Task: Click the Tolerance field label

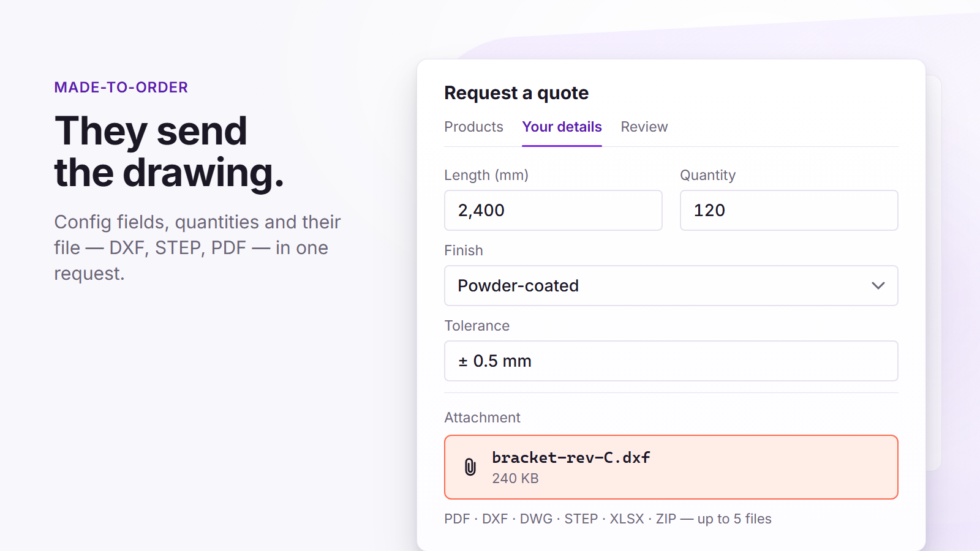Action: [477, 326]
